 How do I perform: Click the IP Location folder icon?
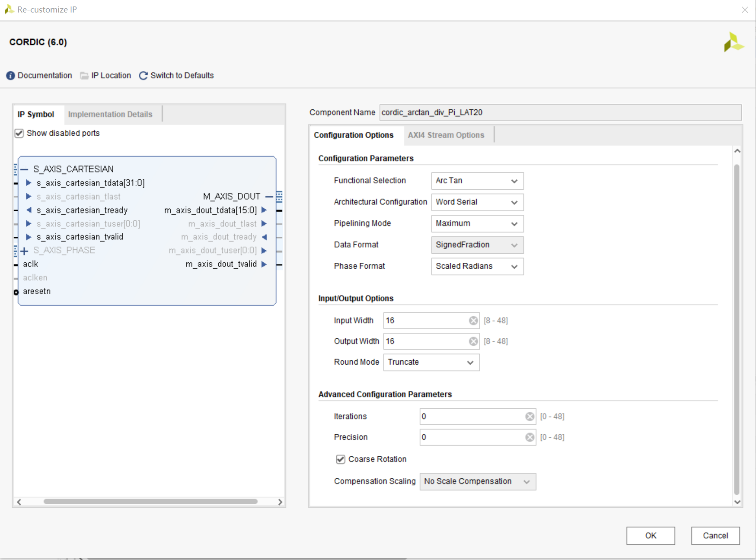tap(84, 76)
